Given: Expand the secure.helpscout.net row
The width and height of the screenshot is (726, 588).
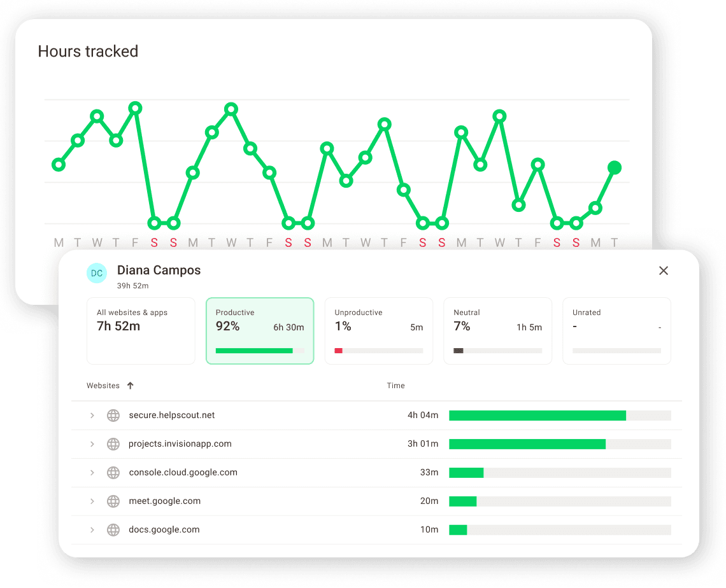Looking at the screenshot, I should pyautogui.click(x=92, y=416).
